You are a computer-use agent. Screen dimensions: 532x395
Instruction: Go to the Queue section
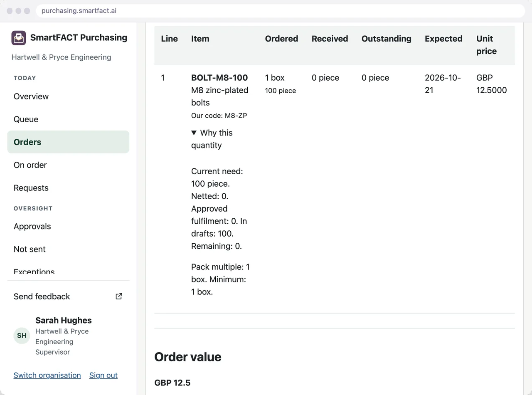(x=68, y=119)
